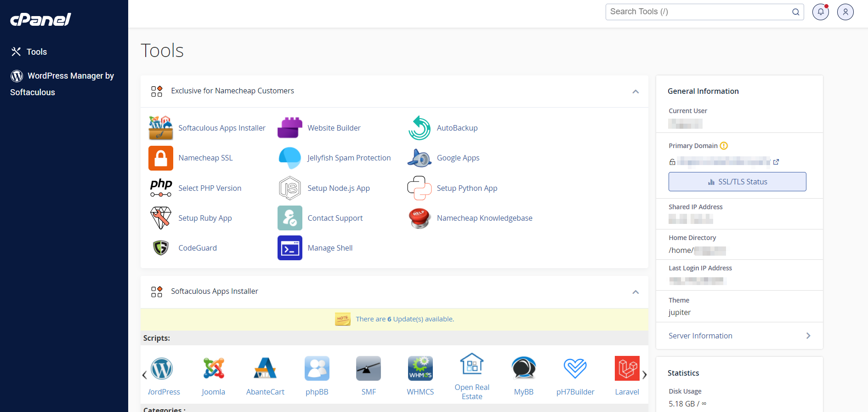Click the Namecheap Knowledgebase help button icon

coord(419,218)
